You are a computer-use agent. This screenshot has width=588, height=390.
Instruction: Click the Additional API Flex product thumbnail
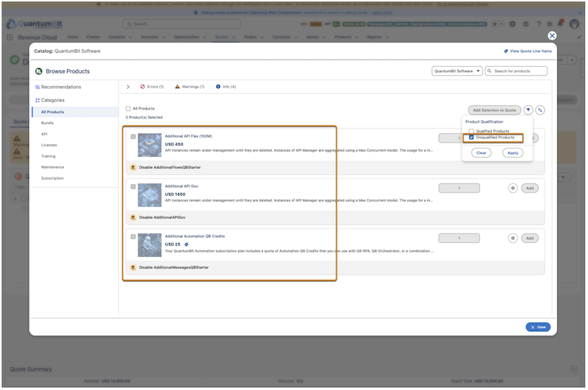[x=150, y=145]
